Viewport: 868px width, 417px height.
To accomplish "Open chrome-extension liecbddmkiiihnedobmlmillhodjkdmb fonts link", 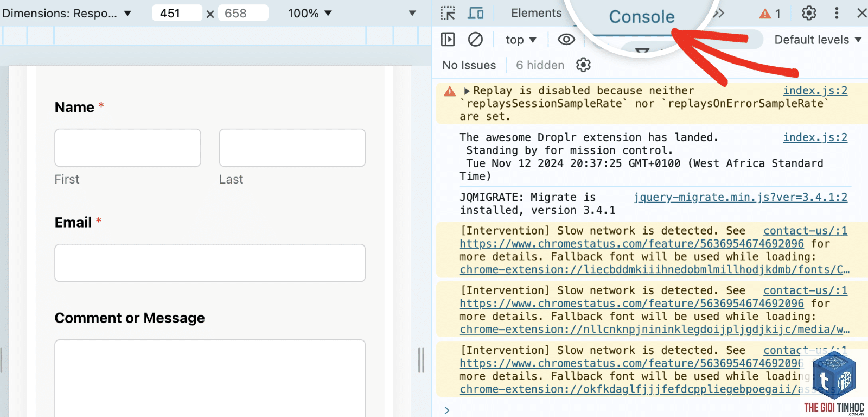I will point(655,270).
